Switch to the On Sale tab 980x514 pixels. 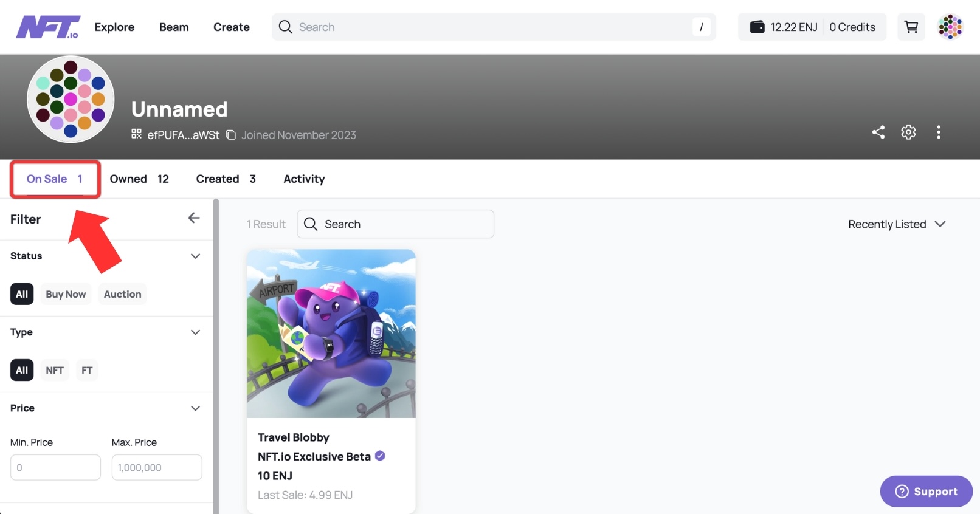point(55,179)
